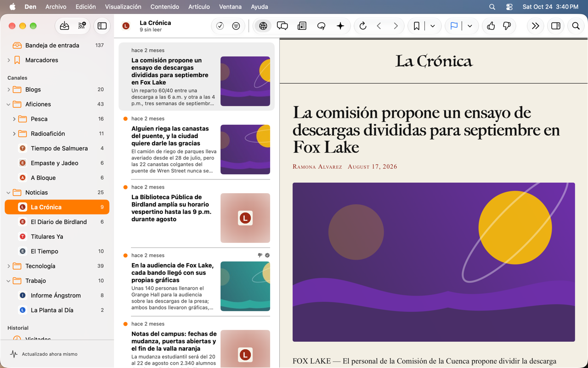The height and width of the screenshot is (368, 588).
Task: Toggle the left sidebar panel button
Action: [x=102, y=26]
